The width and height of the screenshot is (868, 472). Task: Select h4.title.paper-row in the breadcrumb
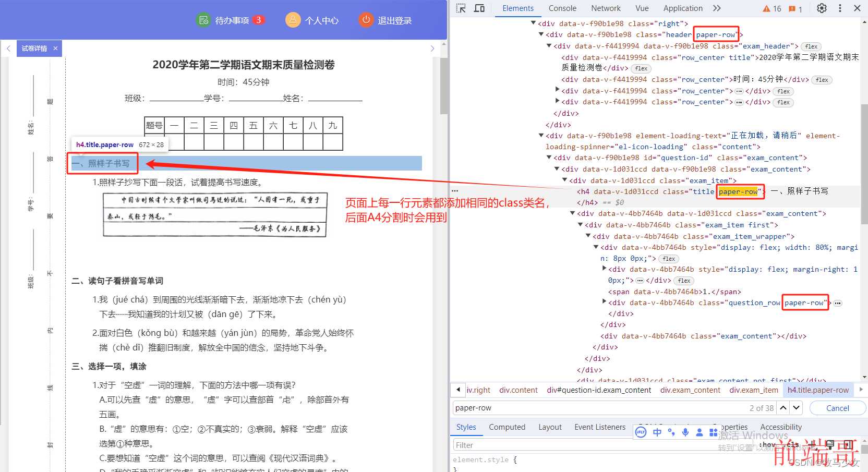818,390
